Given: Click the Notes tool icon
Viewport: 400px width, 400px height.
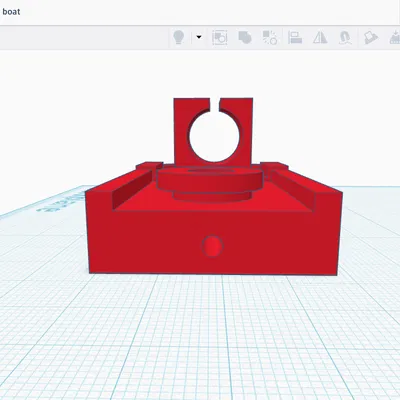Looking at the screenshot, I should pyautogui.click(x=371, y=37).
